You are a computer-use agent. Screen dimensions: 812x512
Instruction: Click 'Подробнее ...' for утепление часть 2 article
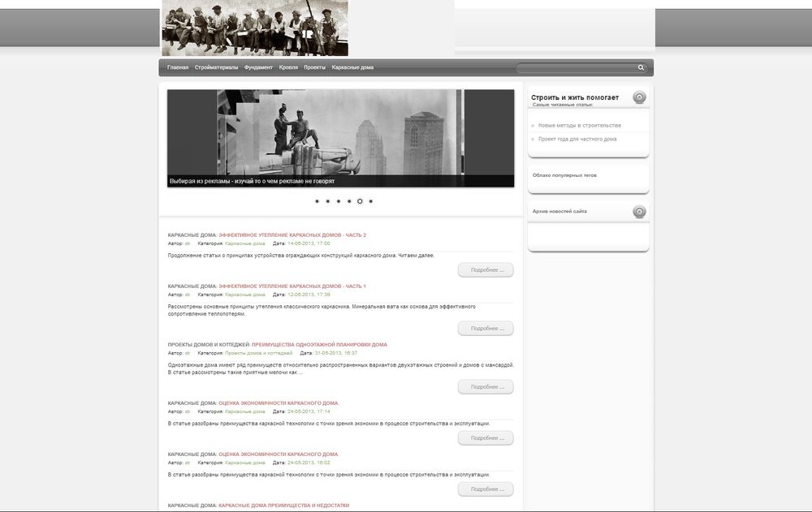pyautogui.click(x=486, y=270)
